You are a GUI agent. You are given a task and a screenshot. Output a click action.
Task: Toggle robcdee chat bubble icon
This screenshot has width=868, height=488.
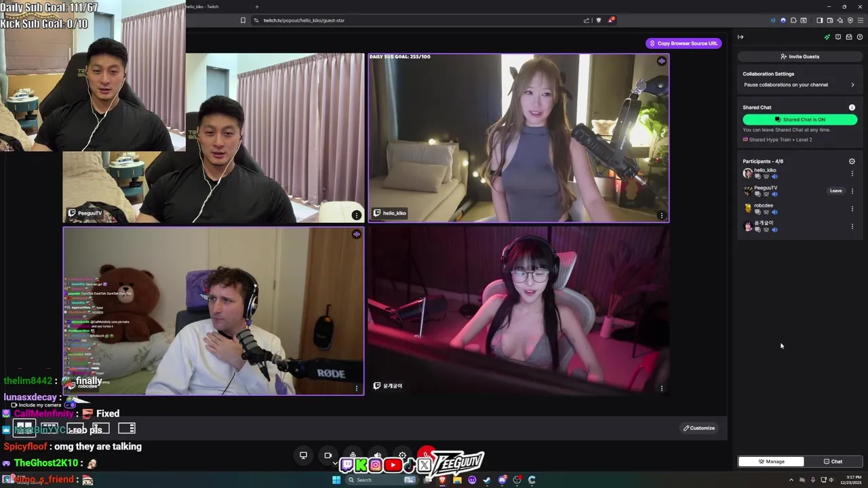(x=757, y=212)
